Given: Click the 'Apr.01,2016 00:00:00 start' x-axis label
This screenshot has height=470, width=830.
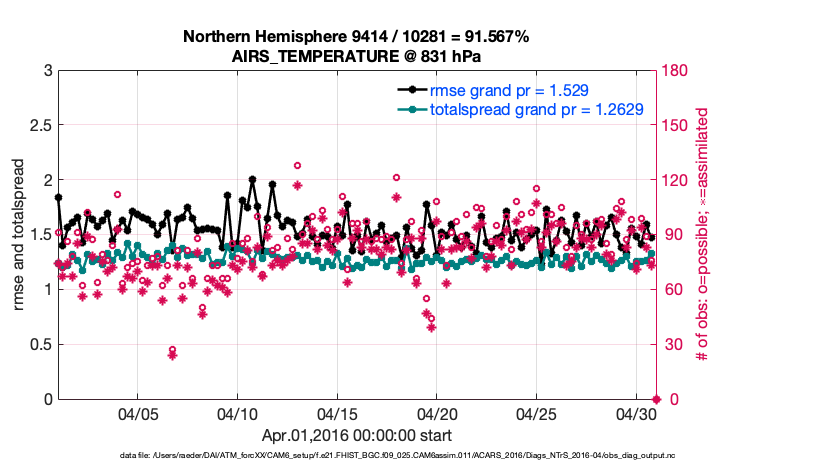Looking at the screenshot, I should pos(356,435).
